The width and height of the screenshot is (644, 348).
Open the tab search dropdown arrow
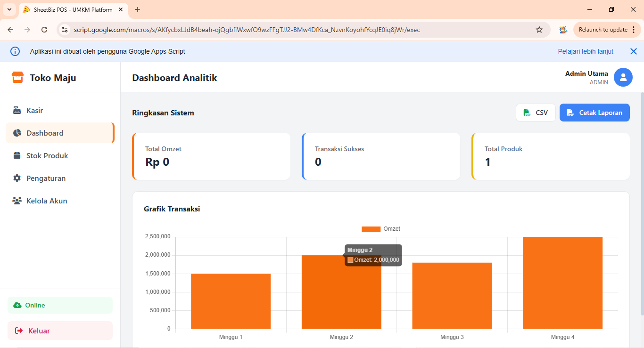[x=9, y=9]
